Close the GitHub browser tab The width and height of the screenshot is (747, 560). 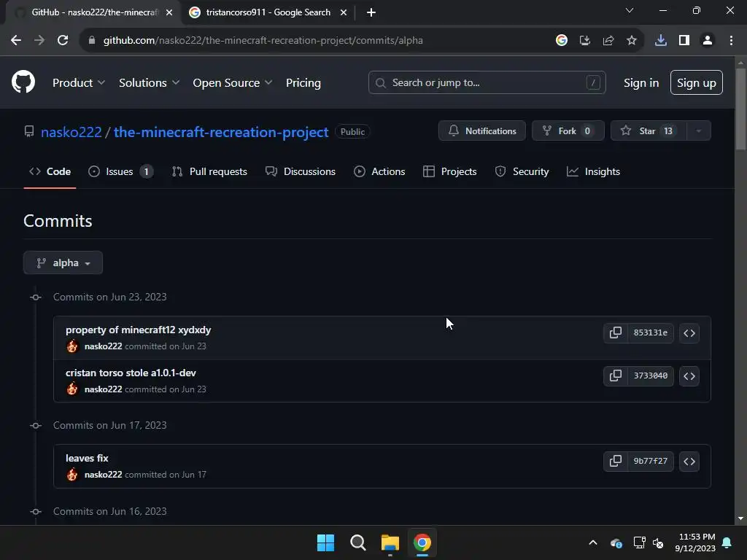(169, 12)
